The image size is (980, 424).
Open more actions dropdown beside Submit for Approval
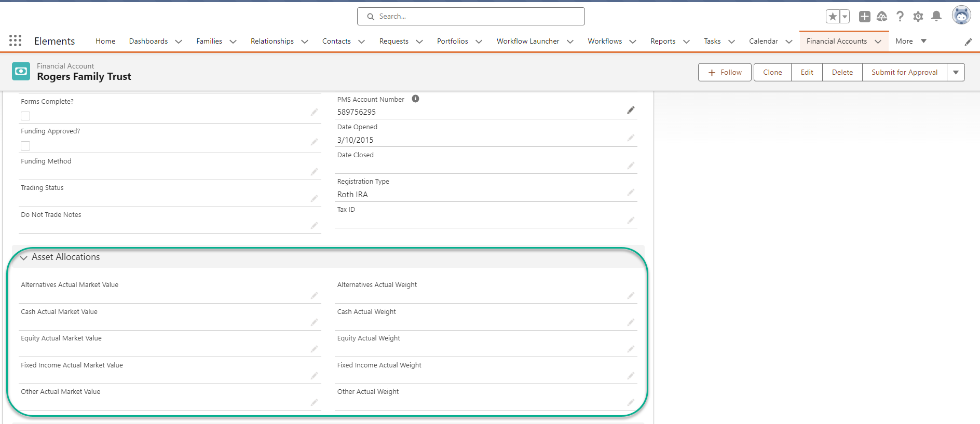coord(956,73)
